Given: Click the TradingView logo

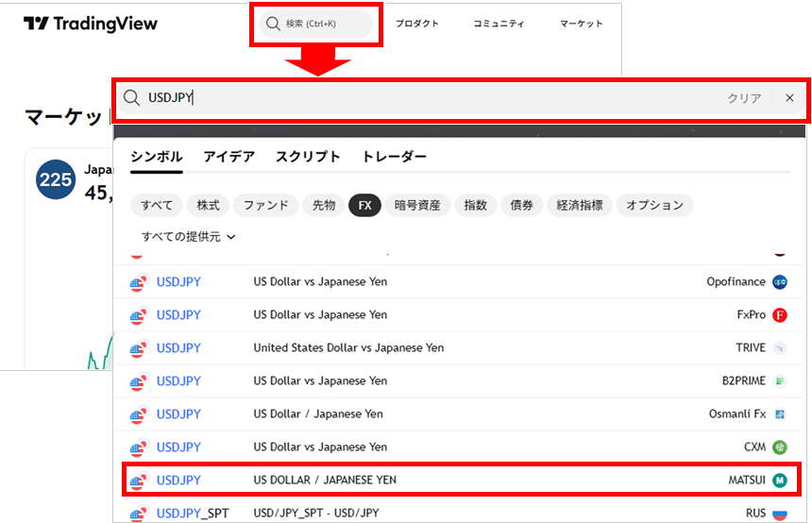Looking at the screenshot, I should [x=91, y=24].
